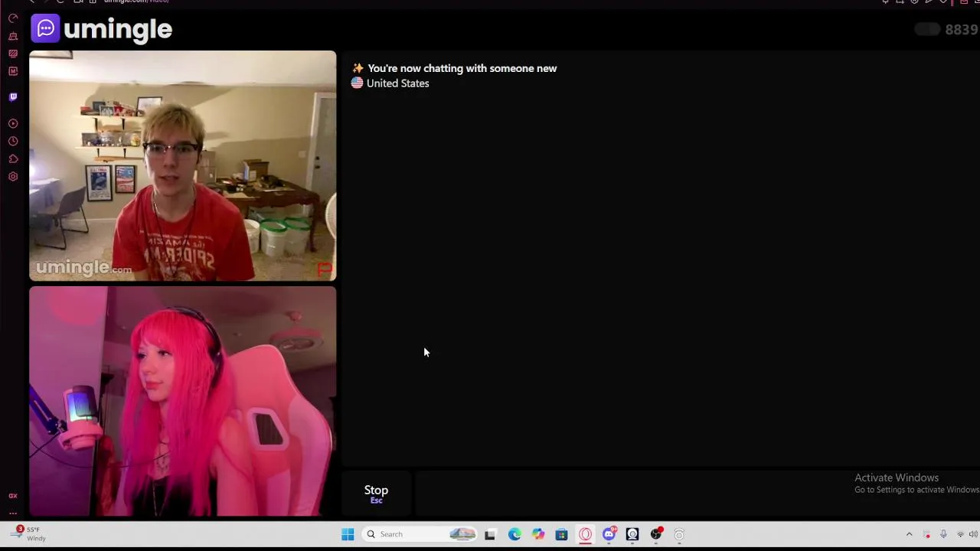Open the Windows Start menu
Viewport: 980px width, 551px height.
tap(348, 534)
